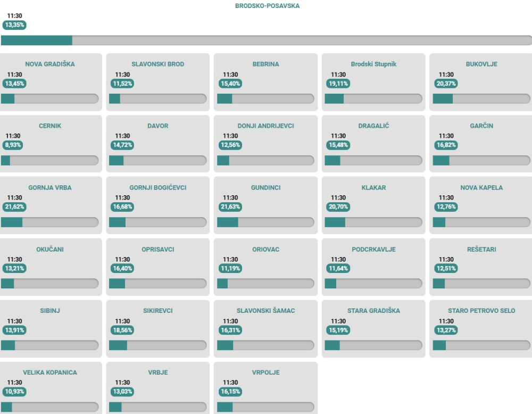532x414 pixels.
Task: Select the Brodski Stupnik municipality title
Action: click(373, 64)
